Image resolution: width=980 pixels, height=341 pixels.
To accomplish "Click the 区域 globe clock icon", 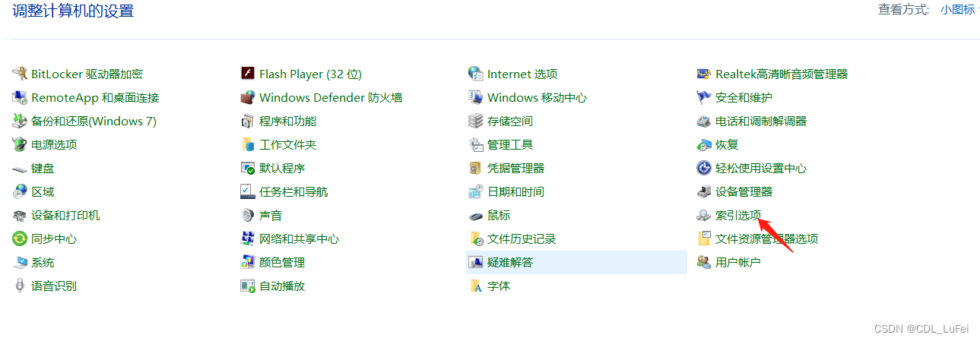I will tap(20, 191).
